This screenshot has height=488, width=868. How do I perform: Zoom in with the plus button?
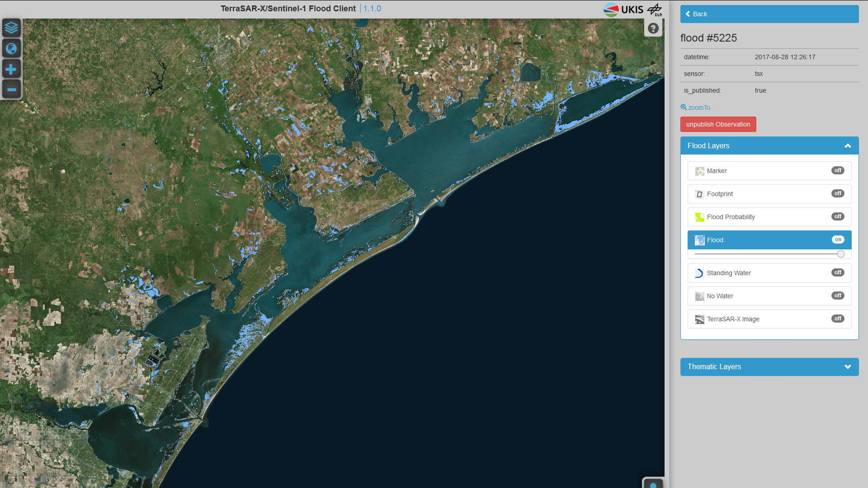pyautogui.click(x=11, y=69)
